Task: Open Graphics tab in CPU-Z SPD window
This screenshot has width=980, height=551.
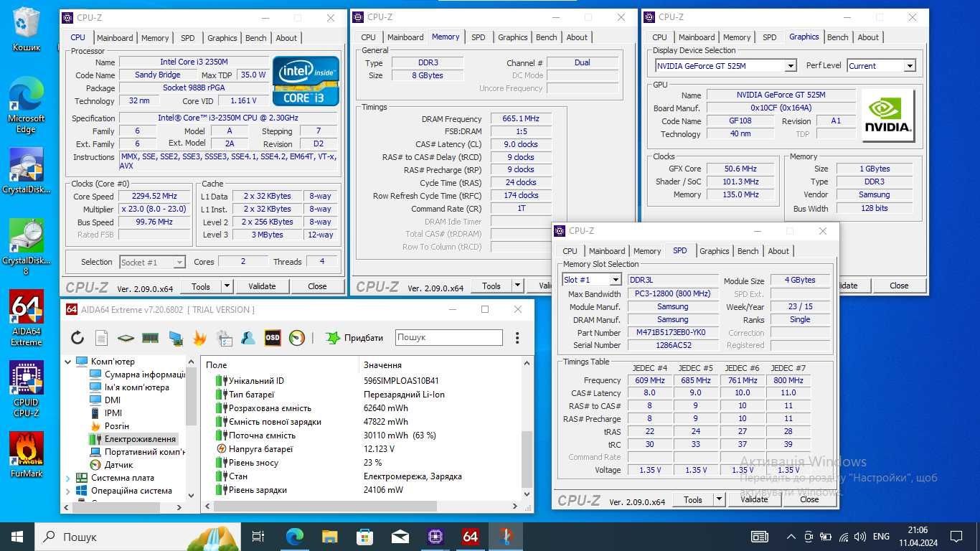Action: pos(714,251)
